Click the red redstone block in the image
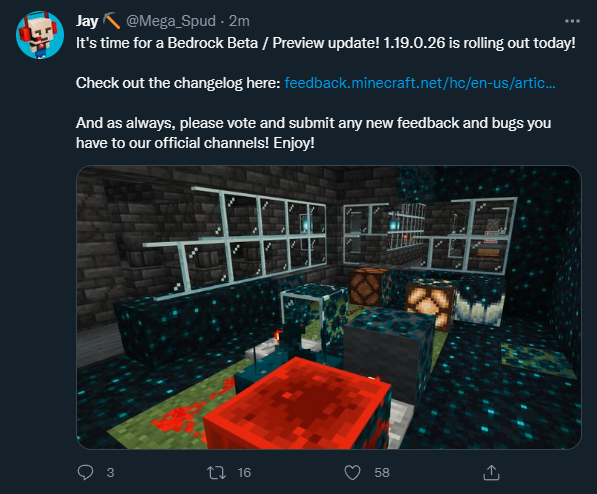 297,404
